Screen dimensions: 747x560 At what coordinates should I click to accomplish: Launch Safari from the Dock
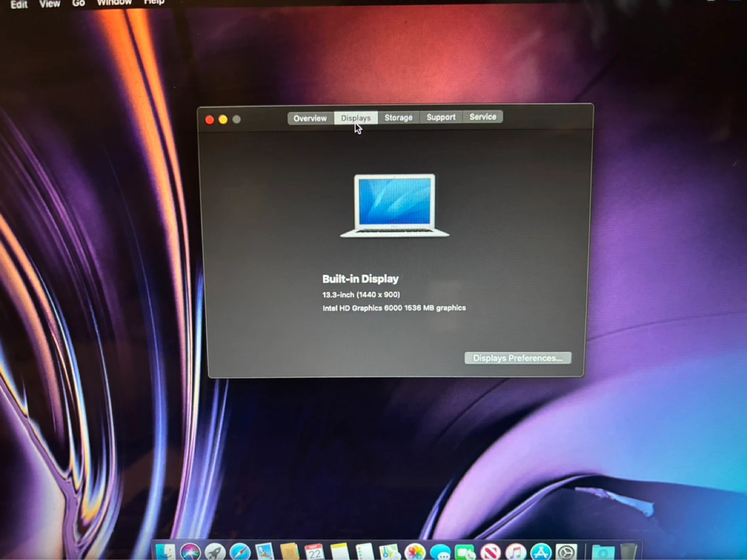pos(240,552)
